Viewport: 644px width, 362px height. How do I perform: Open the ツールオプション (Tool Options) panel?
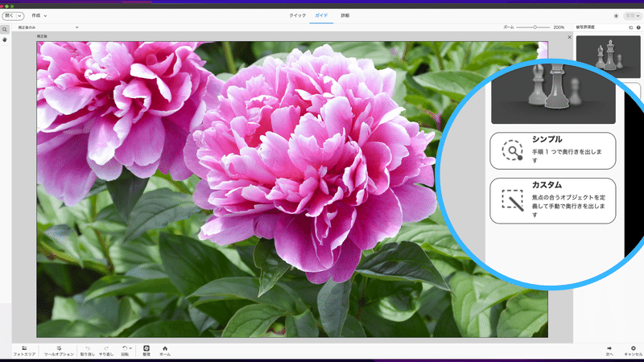(59, 351)
